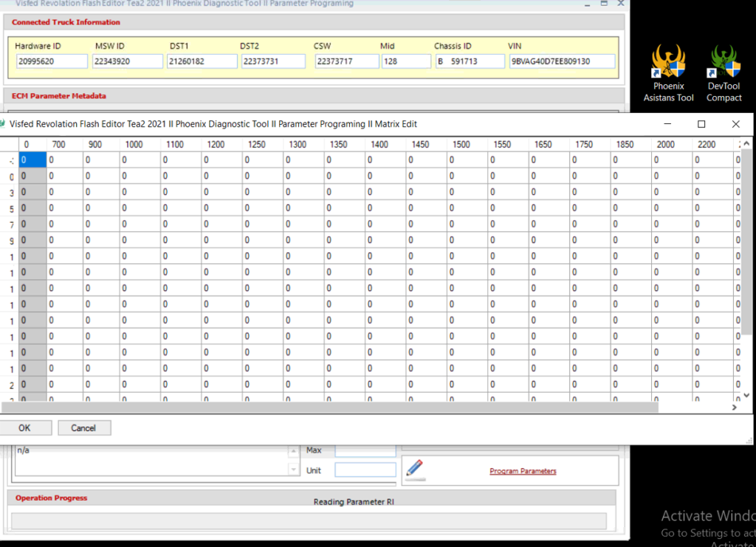The image size is (756, 547).
Task: Click the pencil edit icon beside Program Parameters
Action: tap(415, 469)
